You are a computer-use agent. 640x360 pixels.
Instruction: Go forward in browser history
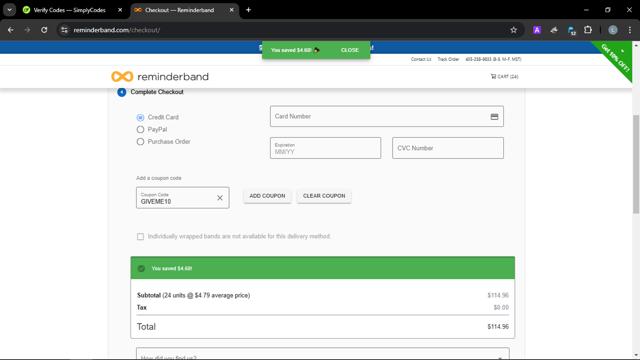(27, 30)
